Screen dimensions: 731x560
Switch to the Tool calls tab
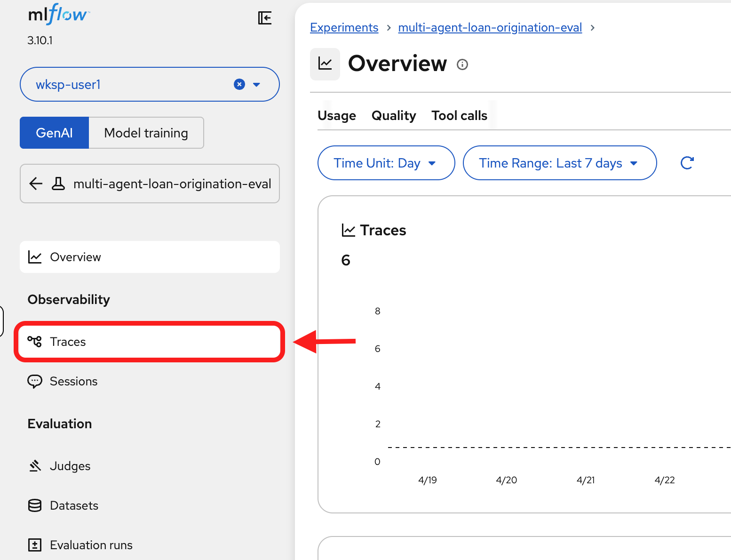point(460,116)
